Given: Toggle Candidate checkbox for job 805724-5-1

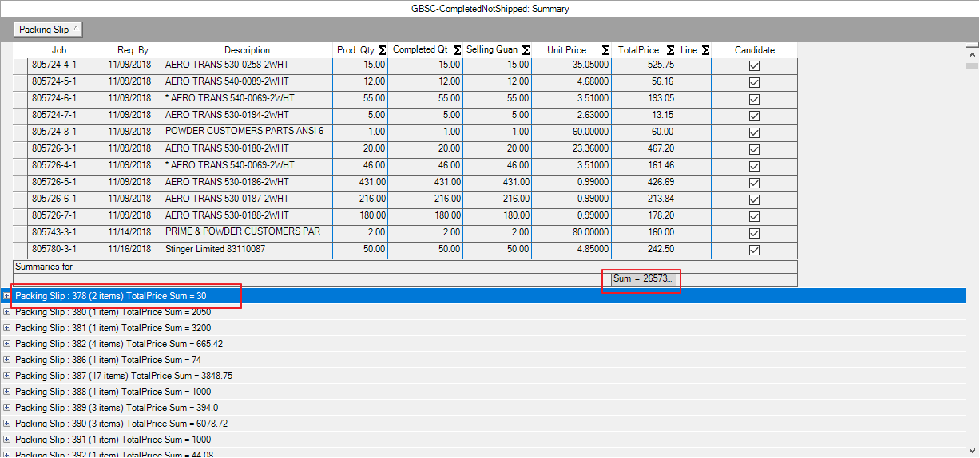Looking at the screenshot, I should [x=754, y=82].
